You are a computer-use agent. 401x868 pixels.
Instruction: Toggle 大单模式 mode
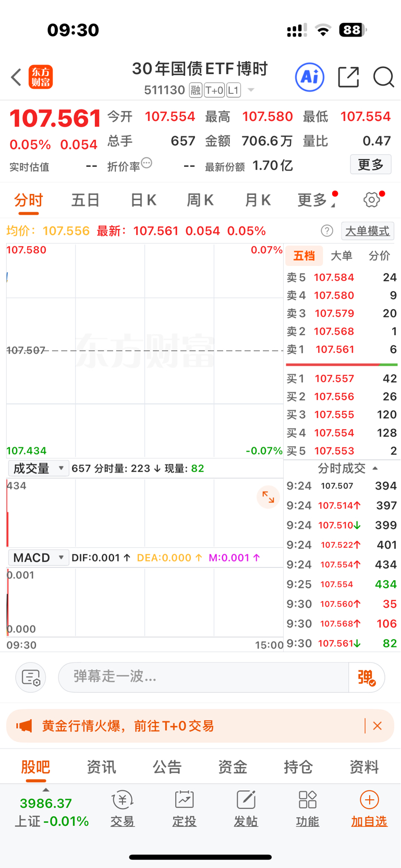[368, 230]
